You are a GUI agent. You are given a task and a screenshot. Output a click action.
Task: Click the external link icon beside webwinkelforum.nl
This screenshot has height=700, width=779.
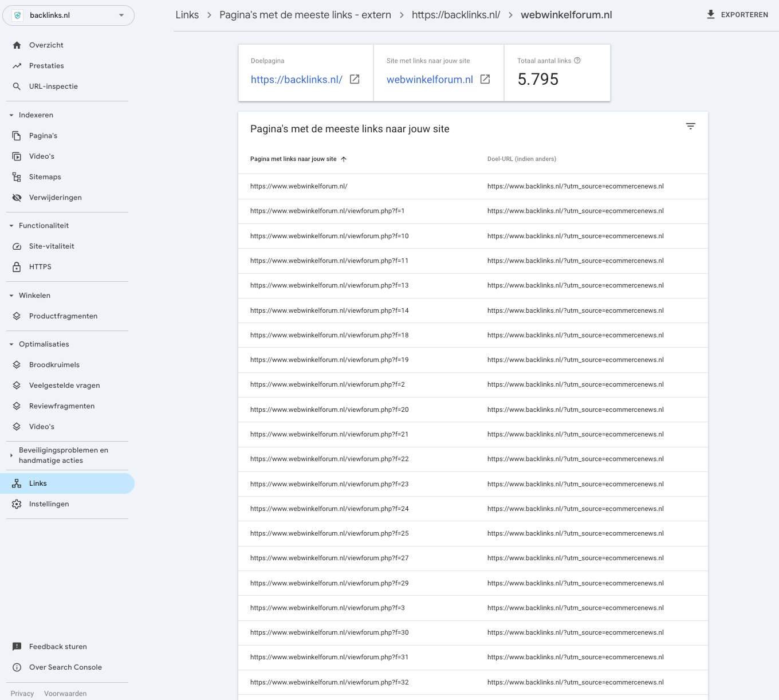pyautogui.click(x=485, y=80)
